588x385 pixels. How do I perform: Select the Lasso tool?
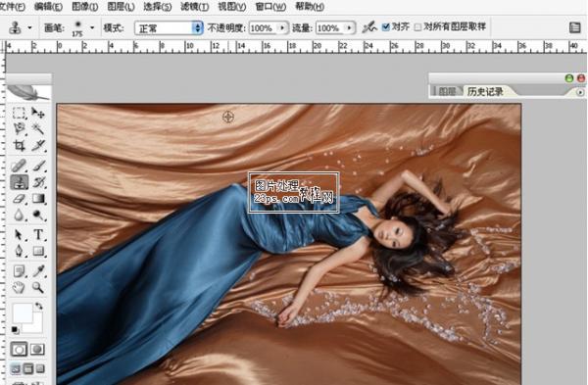(x=19, y=128)
